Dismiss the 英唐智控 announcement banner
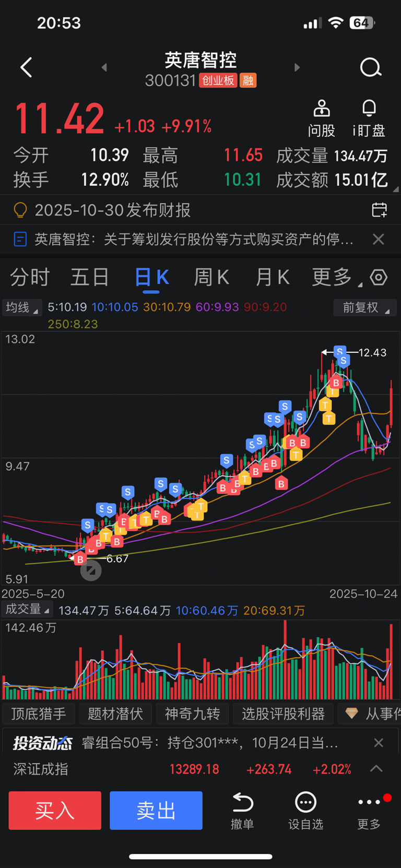Screen dimensions: 401x868 click(379, 240)
